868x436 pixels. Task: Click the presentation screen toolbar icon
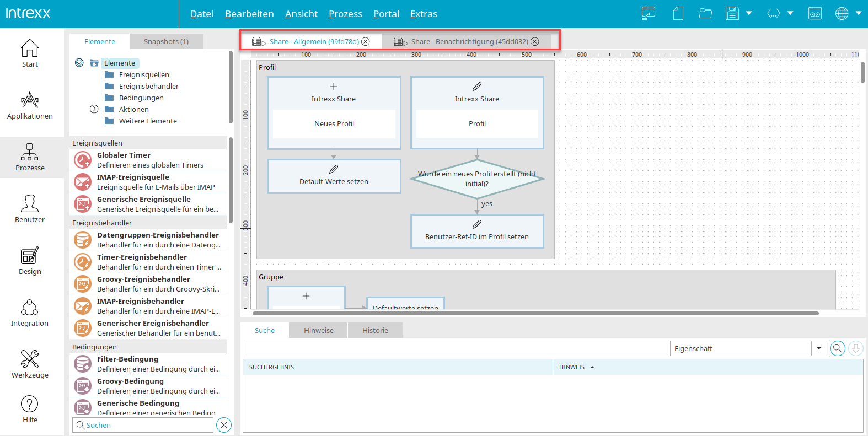tap(649, 13)
